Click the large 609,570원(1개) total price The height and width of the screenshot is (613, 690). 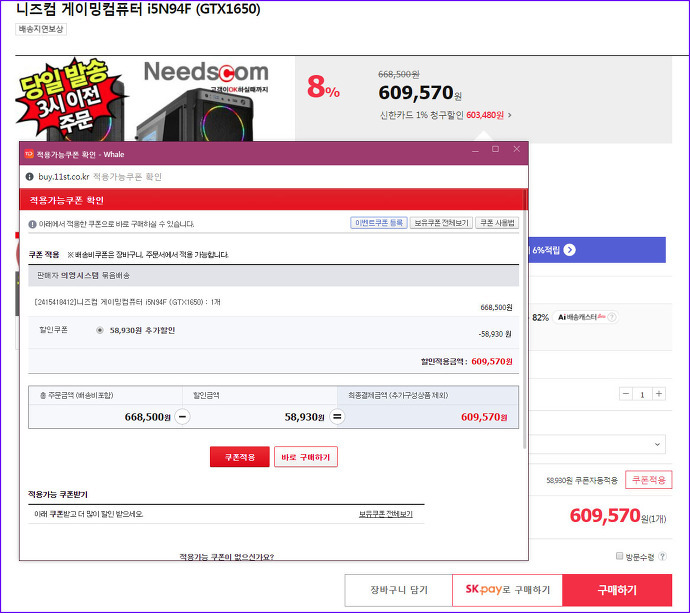coord(618,516)
